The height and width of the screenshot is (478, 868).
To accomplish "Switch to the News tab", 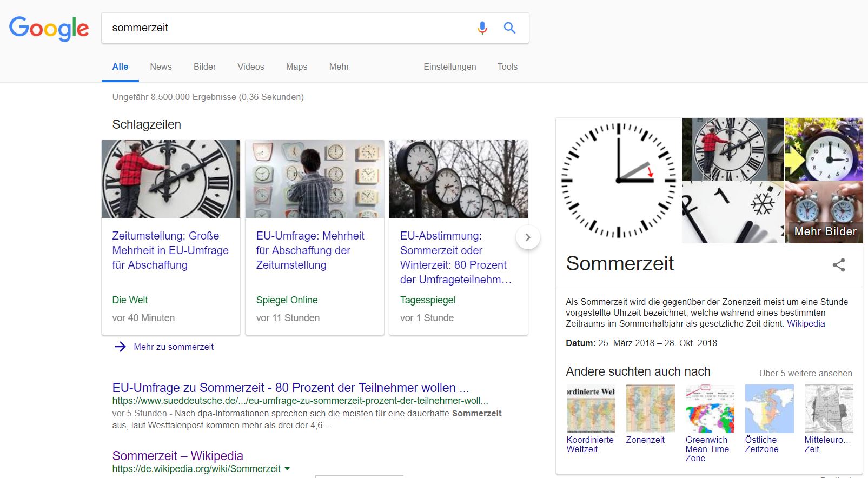I will coord(161,67).
